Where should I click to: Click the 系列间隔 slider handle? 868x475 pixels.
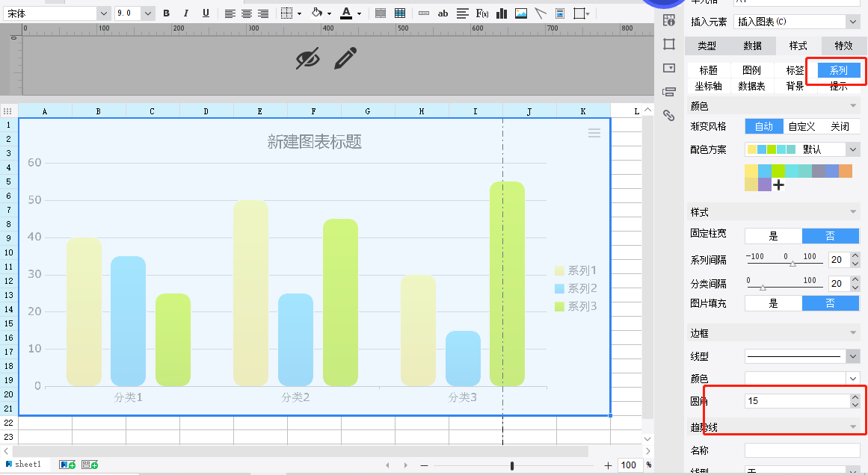(792, 264)
